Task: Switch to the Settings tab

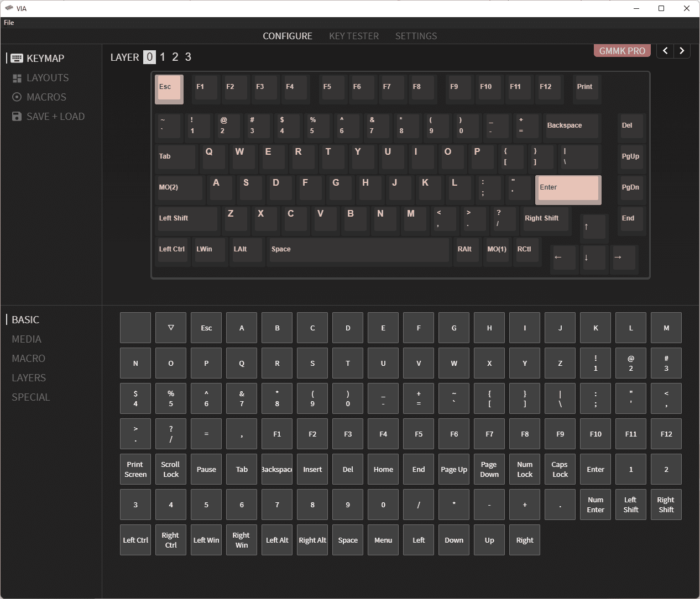Action: coord(416,36)
